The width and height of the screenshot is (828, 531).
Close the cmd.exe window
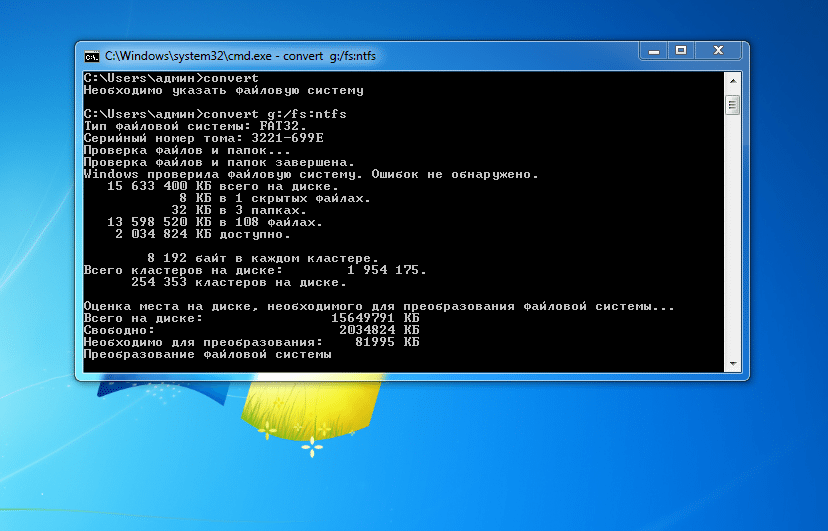click(x=718, y=51)
